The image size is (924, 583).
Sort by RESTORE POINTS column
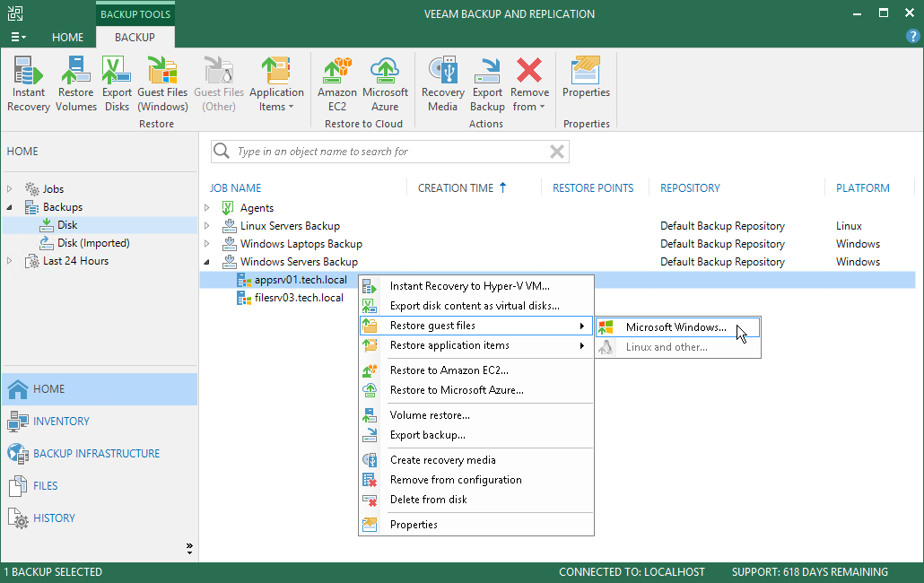point(593,187)
